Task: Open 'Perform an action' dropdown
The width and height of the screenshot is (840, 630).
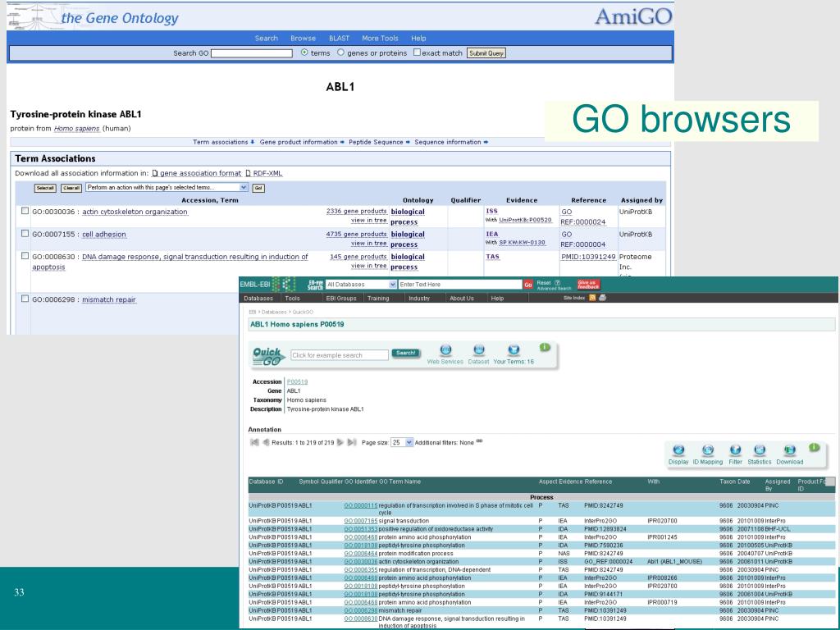Action: [167, 188]
